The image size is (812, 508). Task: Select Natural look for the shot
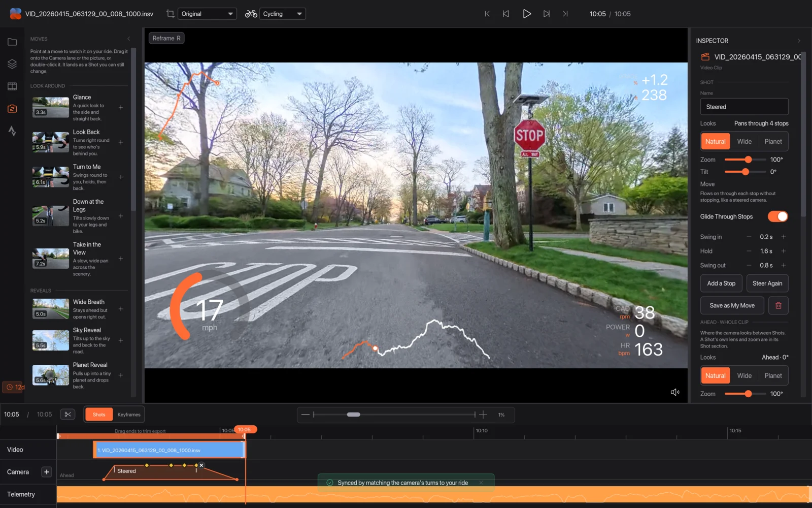coord(715,142)
